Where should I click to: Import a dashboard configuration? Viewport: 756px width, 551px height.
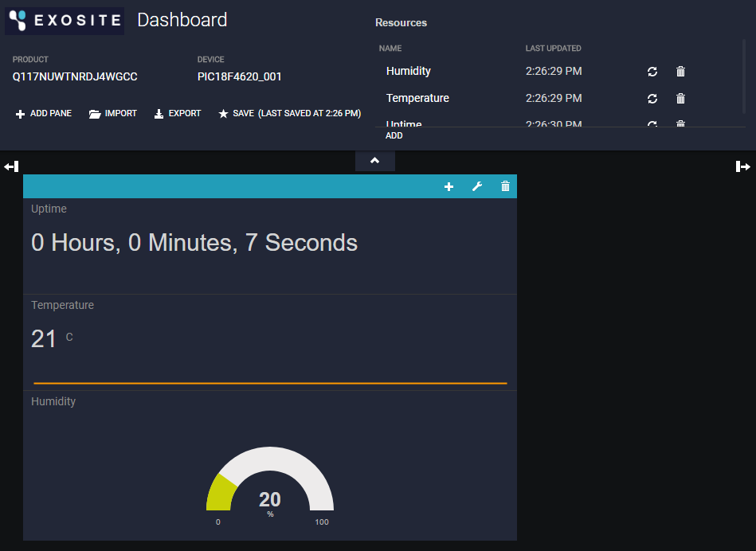112,113
